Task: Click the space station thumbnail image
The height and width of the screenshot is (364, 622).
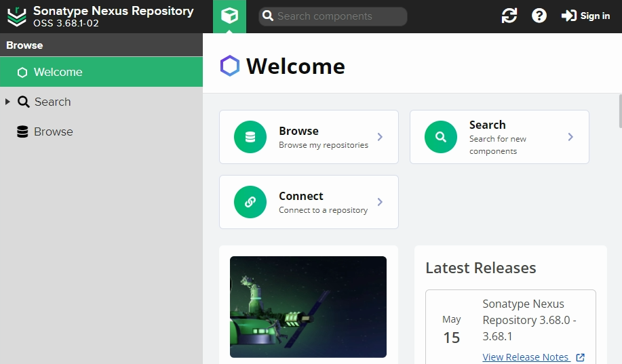Action: tap(308, 307)
